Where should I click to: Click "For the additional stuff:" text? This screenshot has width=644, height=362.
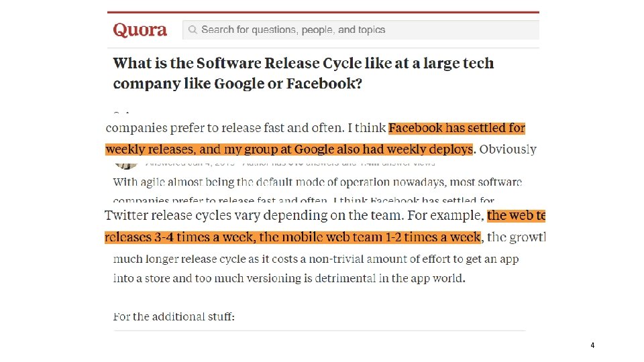pyautogui.click(x=174, y=316)
